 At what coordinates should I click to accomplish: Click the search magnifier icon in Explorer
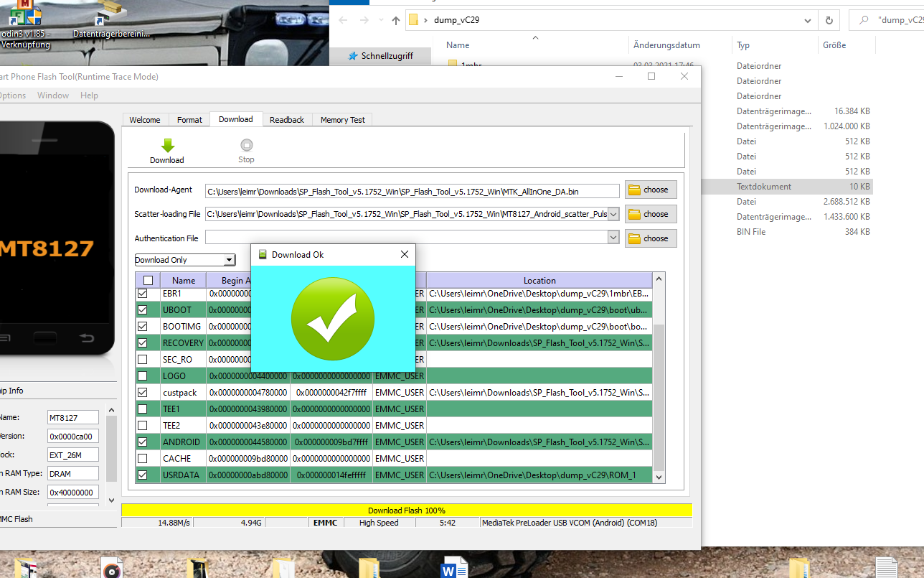[x=863, y=20]
